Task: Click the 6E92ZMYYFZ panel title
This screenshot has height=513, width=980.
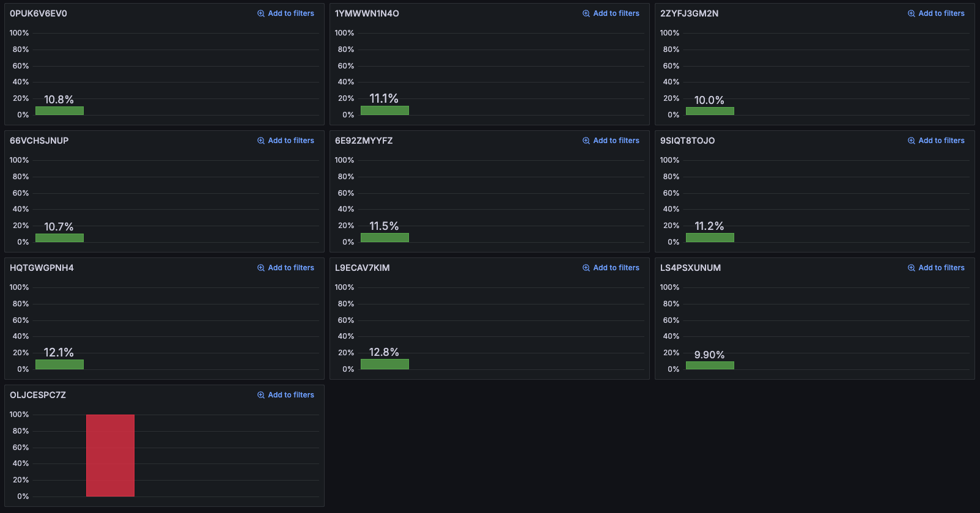Action: click(364, 140)
